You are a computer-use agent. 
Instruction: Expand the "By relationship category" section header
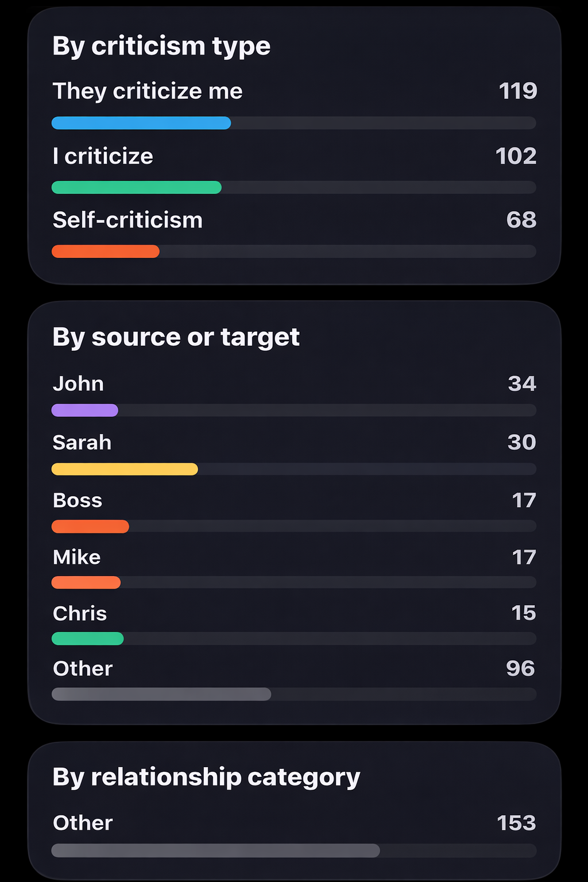click(206, 776)
